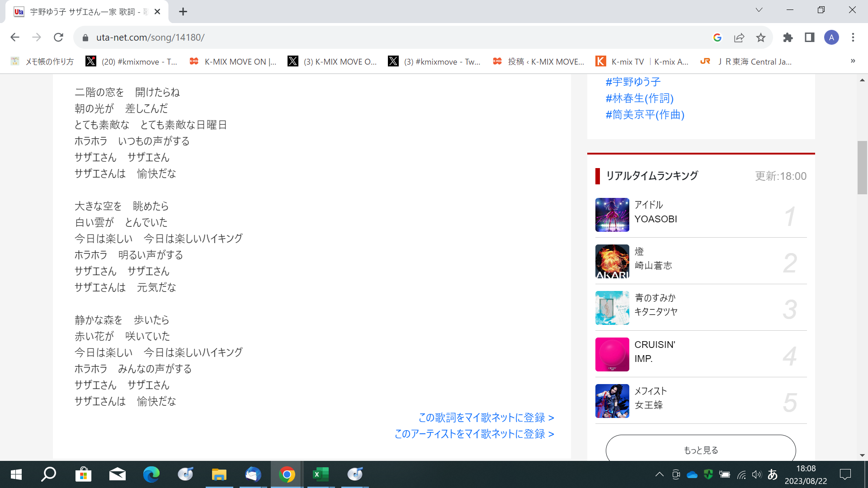Click the browser reload page icon
Image resolution: width=868 pixels, height=488 pixels.
[58, 38]
